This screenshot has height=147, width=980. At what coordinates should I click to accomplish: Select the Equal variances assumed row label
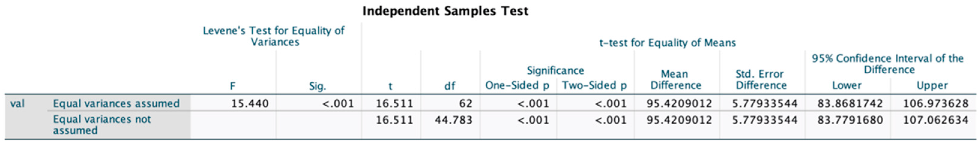point(116,103)
